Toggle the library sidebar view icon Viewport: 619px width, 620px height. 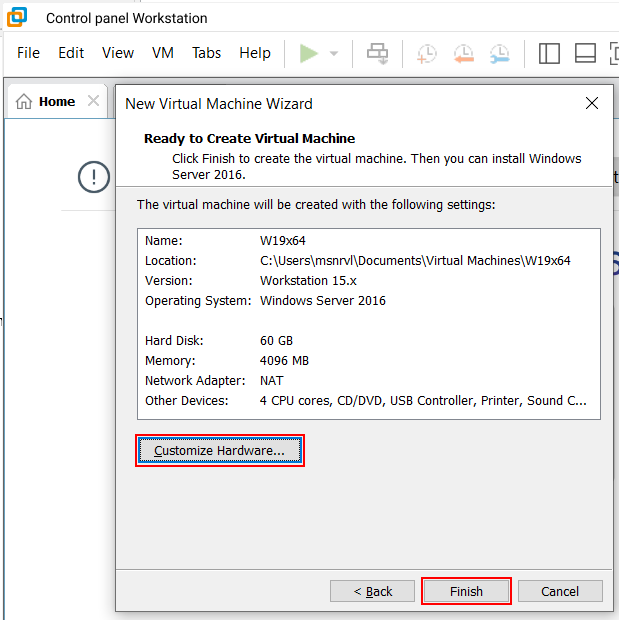[549, 54]
